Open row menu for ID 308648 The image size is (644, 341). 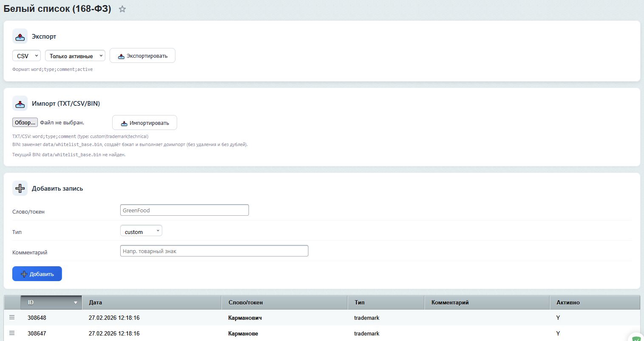click(x=12, y=318)
